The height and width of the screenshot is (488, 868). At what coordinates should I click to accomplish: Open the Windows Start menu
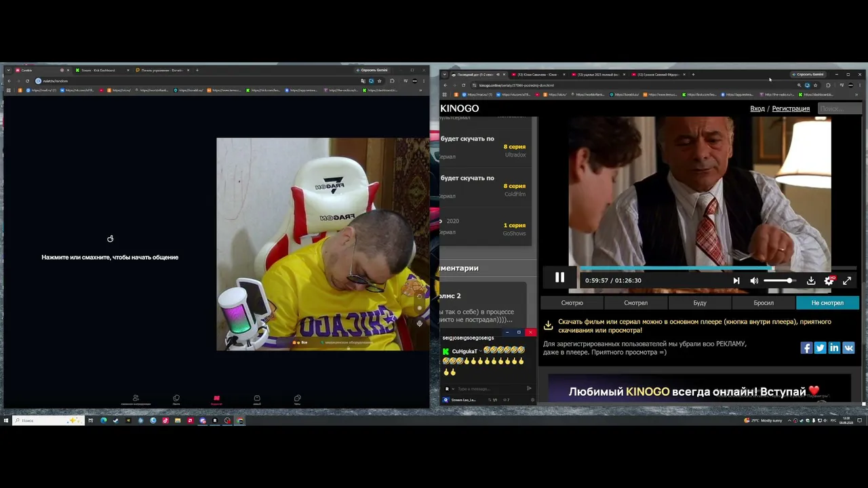(x=6, y=421)
